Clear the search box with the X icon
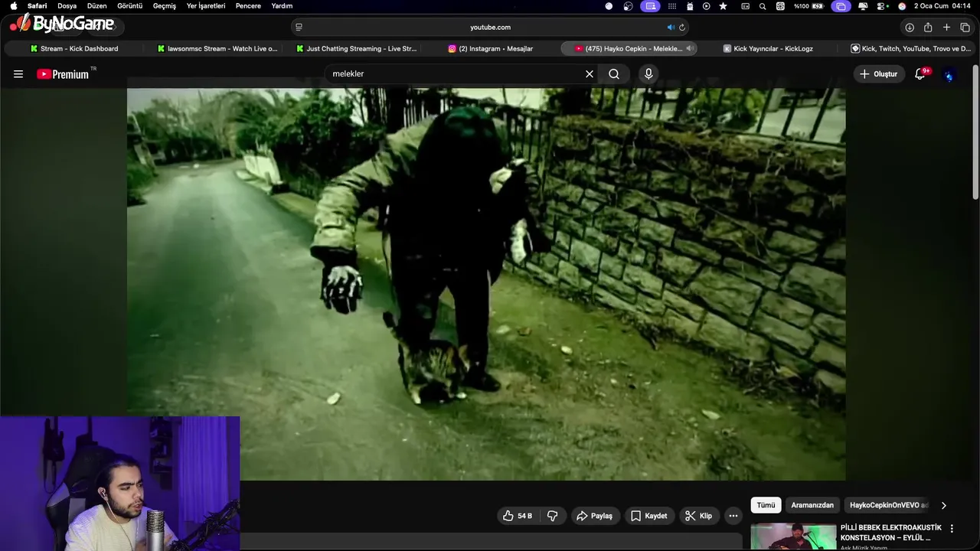Image resolution: width=980 pixels, height=551 pixels. 590,74
